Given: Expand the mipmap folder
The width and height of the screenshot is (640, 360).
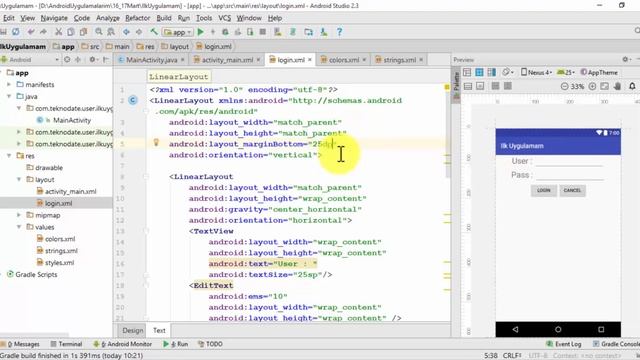Looking at the screenshot, I should [19, 215].
